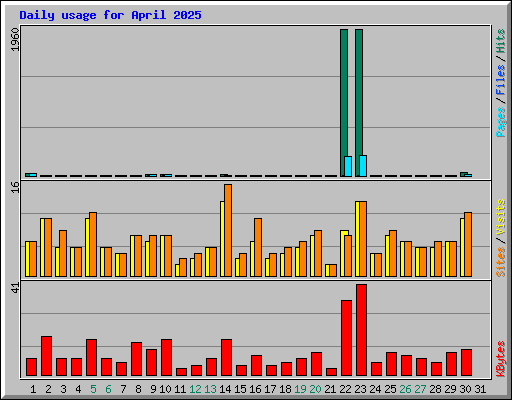Image resolution: width=512 pixels, height=400 pixels.
Task: Click day label 18 on the x-axis
Action: click(285, 389)
